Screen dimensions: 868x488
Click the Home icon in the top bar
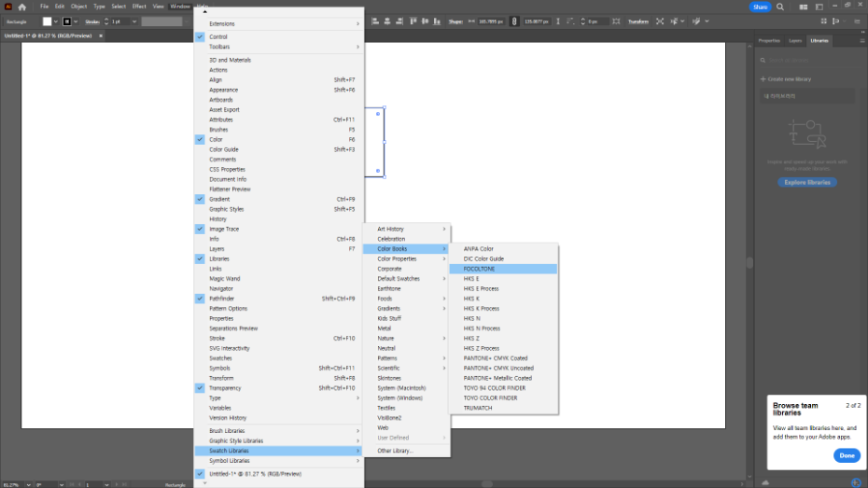(22, 7)
